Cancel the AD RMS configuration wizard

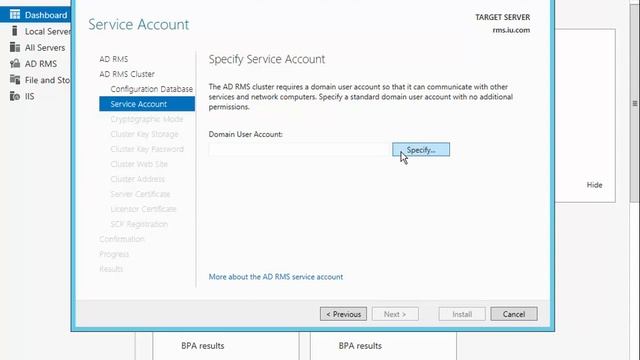tap(514, 314)
